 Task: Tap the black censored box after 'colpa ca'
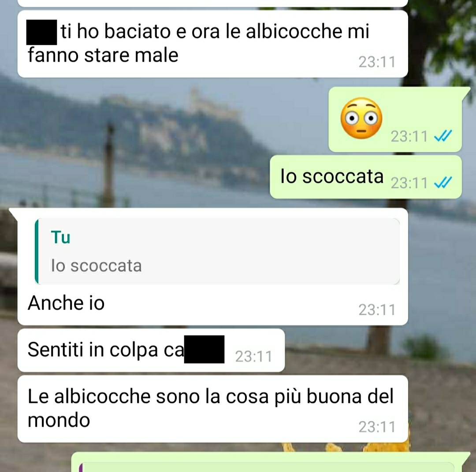205,349
